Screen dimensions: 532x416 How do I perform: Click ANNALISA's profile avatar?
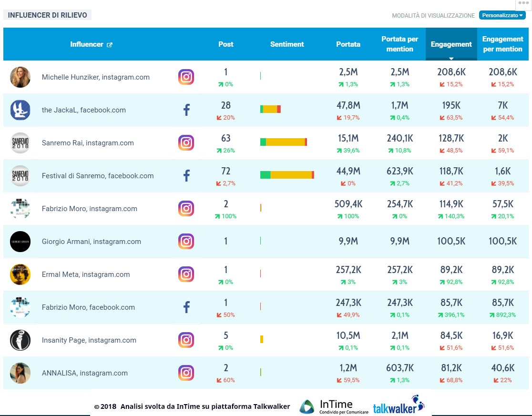coord(20,373)
